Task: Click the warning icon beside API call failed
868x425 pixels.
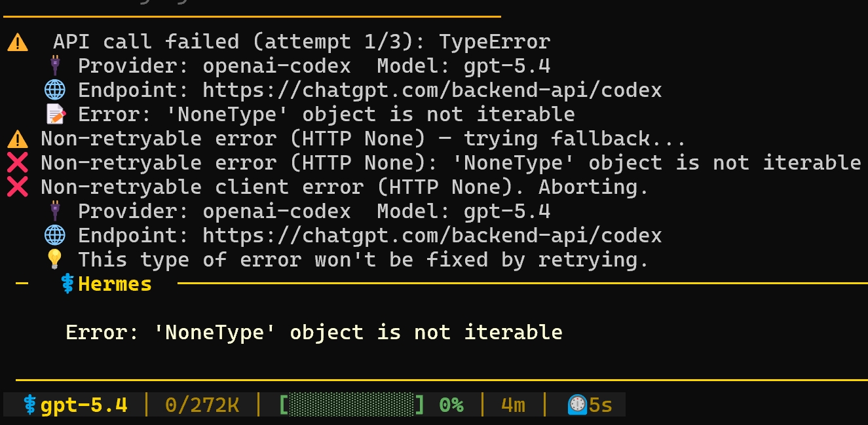Action: 18,43
